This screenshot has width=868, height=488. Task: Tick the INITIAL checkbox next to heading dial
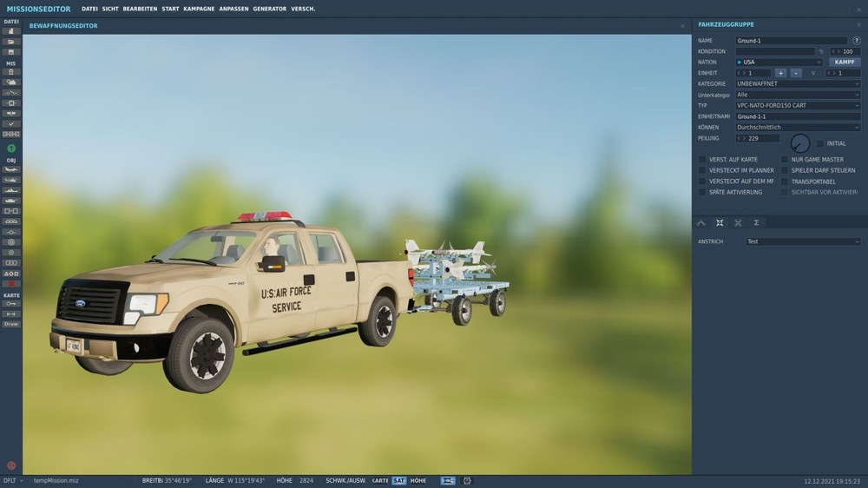pos(820,143)
